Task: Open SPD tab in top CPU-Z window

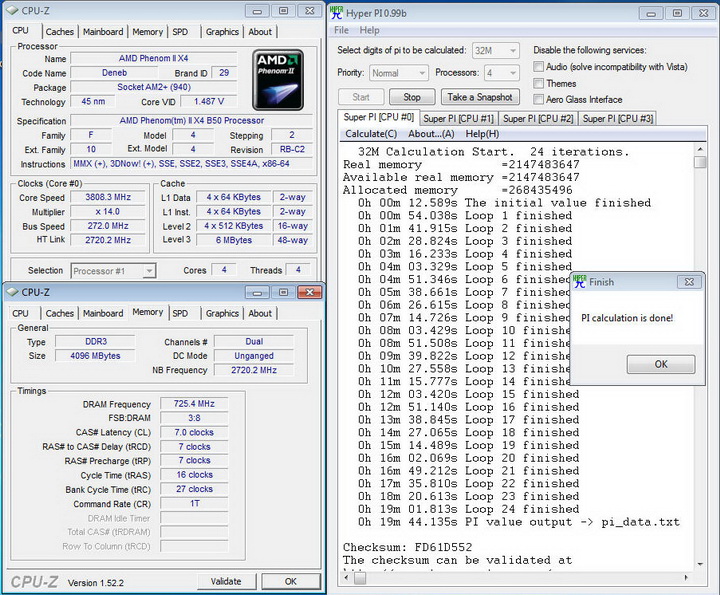Action: (180, 32)
